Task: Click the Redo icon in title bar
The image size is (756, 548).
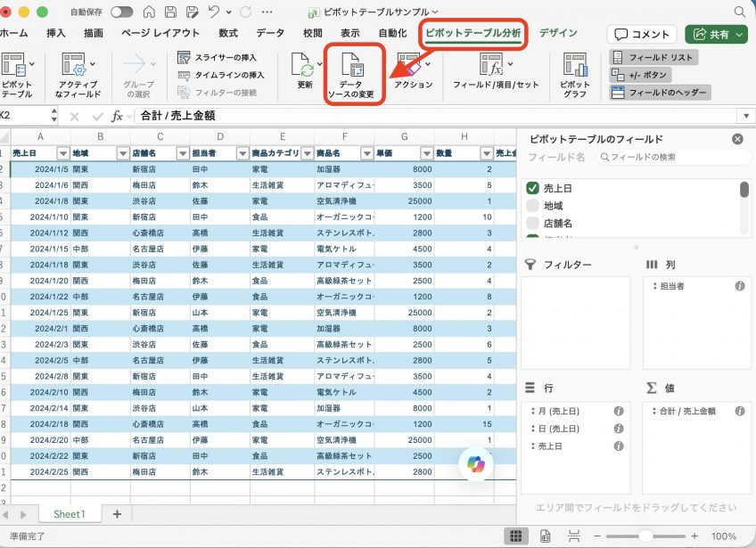Action: coord(245,12)
